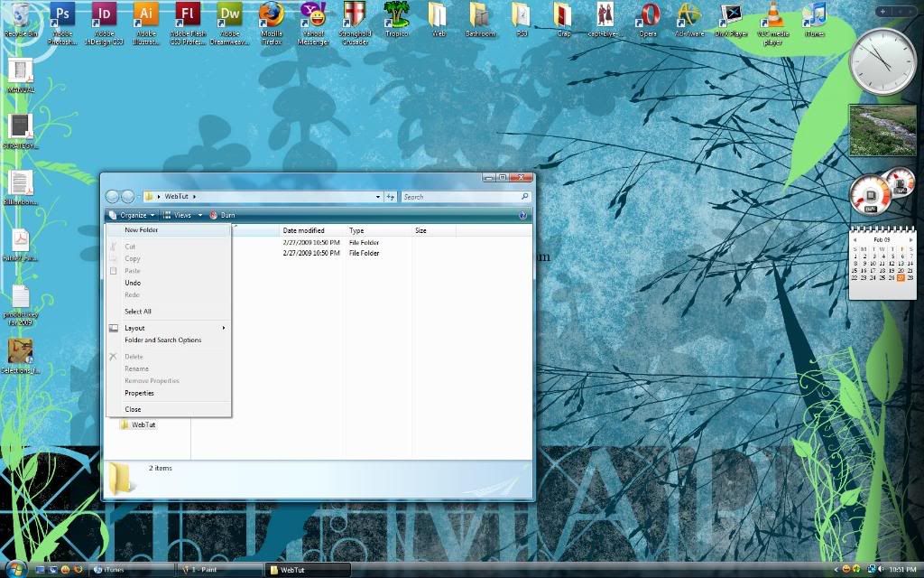Open the Recycle Bin on desktop
The height and width of the screenshot is (578, 924).
pyautogui.click(x=20, y=14)
